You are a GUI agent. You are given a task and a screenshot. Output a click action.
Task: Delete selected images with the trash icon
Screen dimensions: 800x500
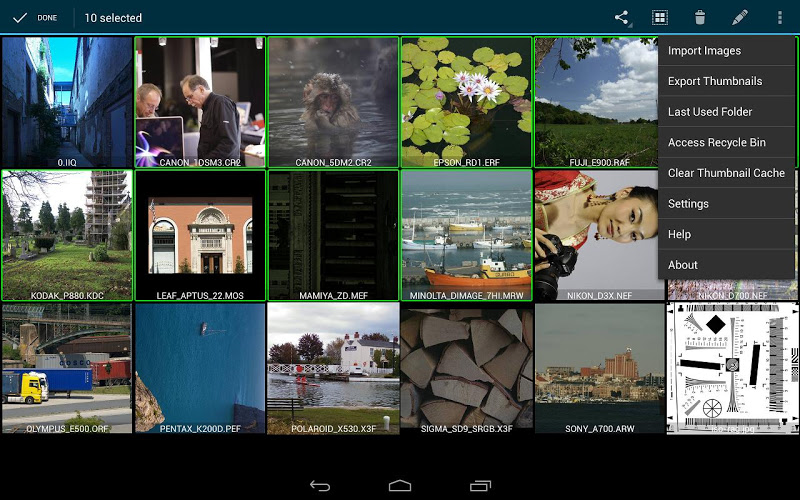pyautogui.click(x=700, y=18)
